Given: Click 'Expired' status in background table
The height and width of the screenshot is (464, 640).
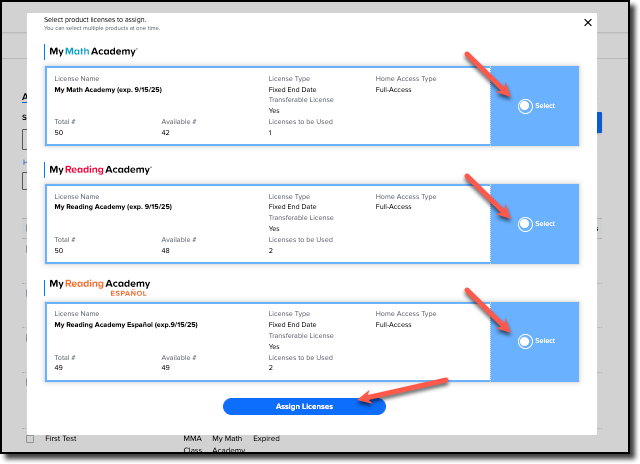Looking at the screenshot, I should (x=266, y=439).
